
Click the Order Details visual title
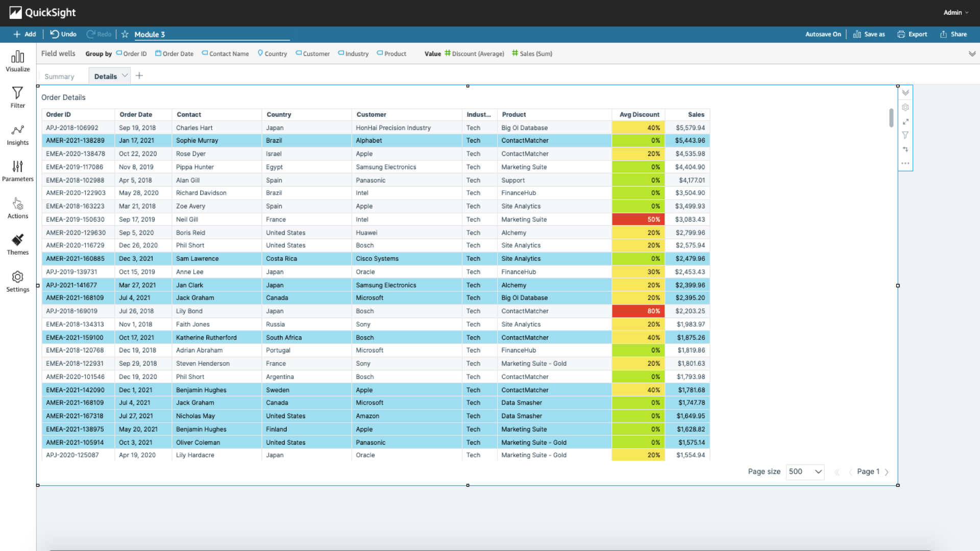click(63, 97)
